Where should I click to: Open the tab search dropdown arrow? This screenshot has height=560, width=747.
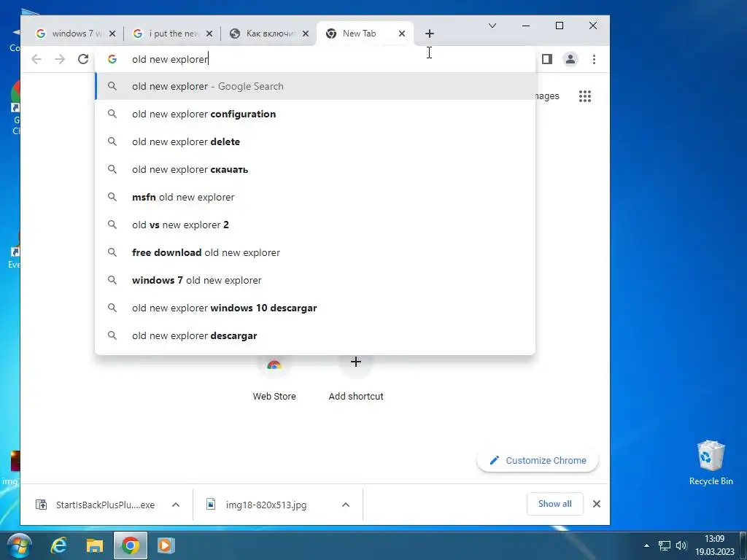coord(492,26)
